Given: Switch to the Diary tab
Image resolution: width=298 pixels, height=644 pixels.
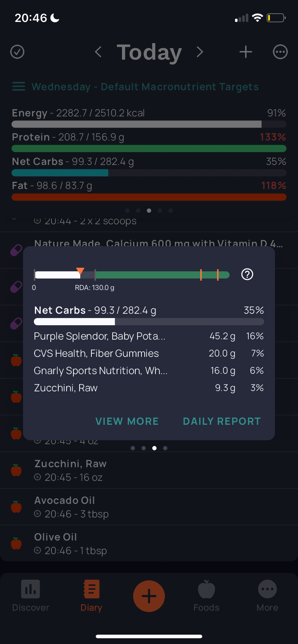Looking at the screenshot, I should tap(91, 596).
